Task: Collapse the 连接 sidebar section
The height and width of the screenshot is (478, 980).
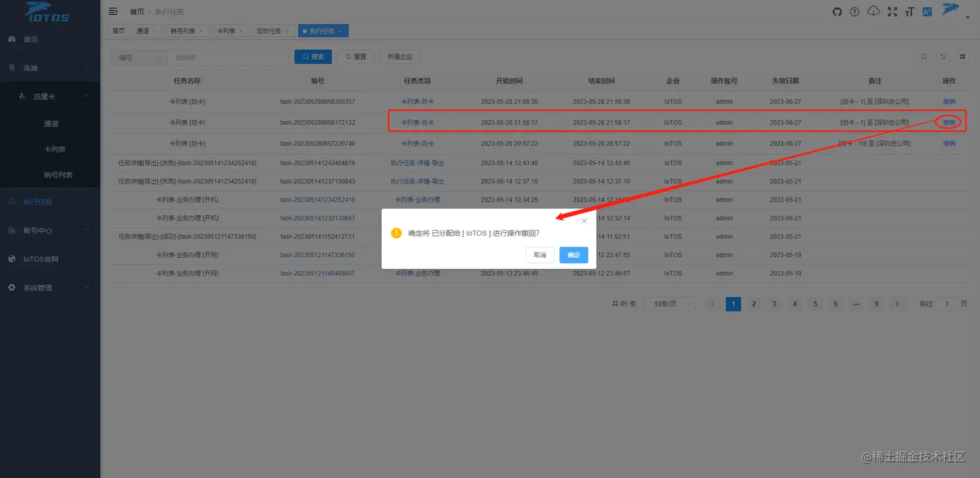Action: tap(50, 68)
